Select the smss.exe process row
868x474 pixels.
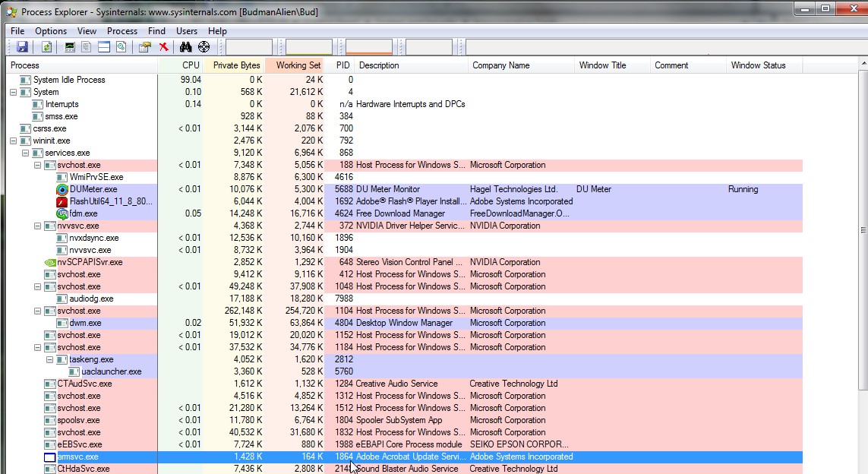[404, 116]
